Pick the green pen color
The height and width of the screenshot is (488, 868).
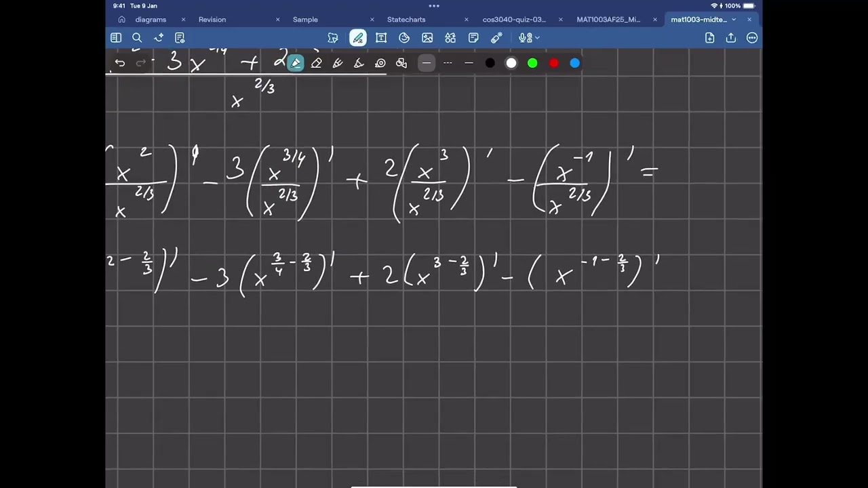pos(532,63)
